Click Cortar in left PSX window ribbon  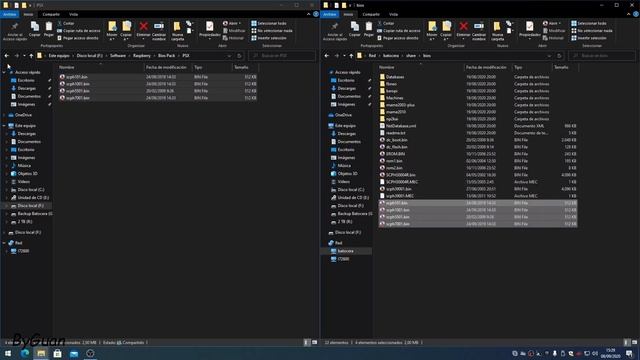pos(66,23)
